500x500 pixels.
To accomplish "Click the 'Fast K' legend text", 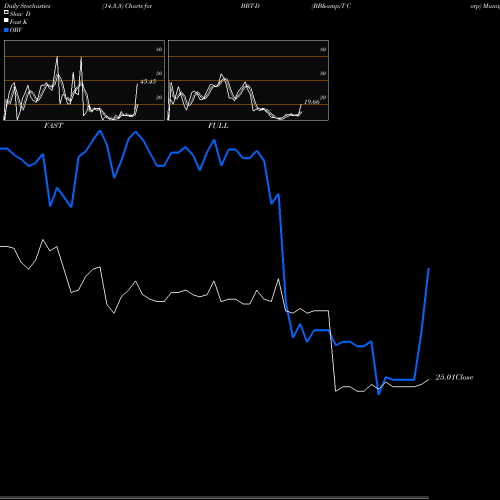I will pos(19,22).
